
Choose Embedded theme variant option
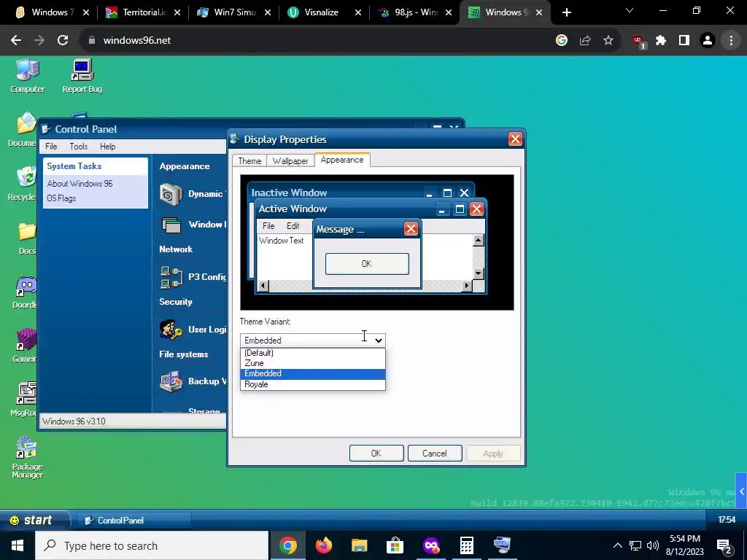[313, 374]
